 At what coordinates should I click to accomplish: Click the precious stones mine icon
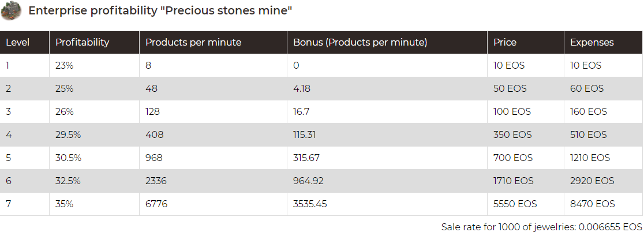[x=11, y=11]
